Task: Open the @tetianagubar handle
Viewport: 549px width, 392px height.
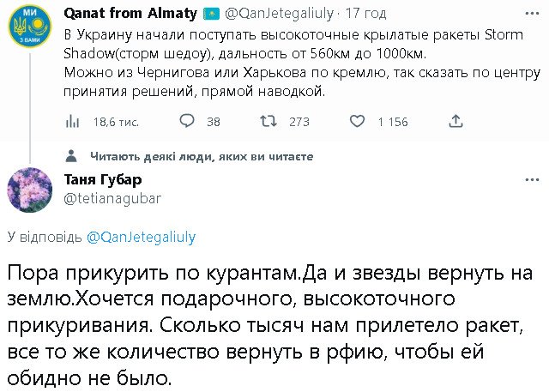Action: (106, 198)
